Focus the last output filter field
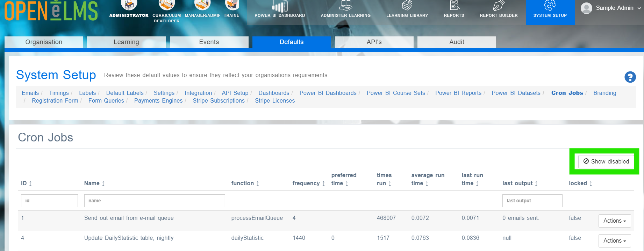644x251 pixels. click(x=532, y=201)
